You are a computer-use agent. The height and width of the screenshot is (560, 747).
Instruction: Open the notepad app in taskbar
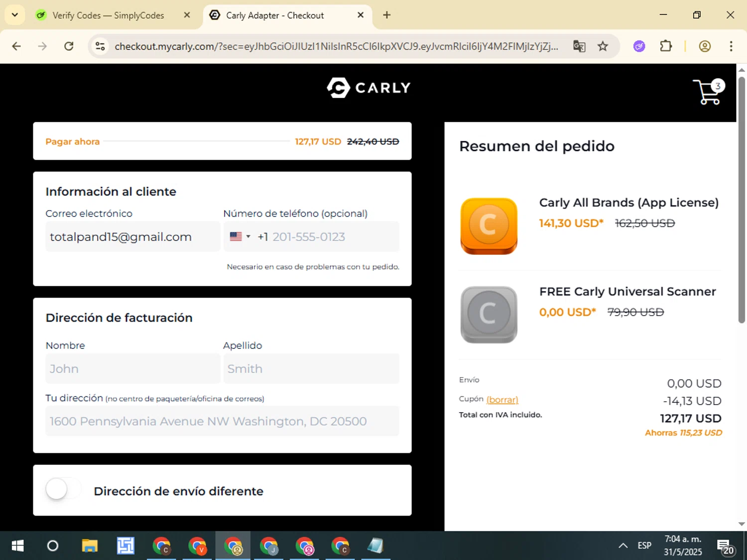376,546
